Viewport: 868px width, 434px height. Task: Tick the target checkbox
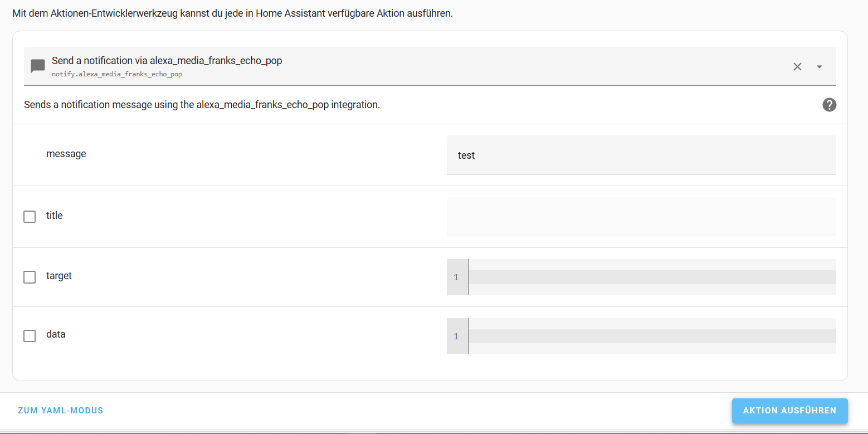point(30,277)
